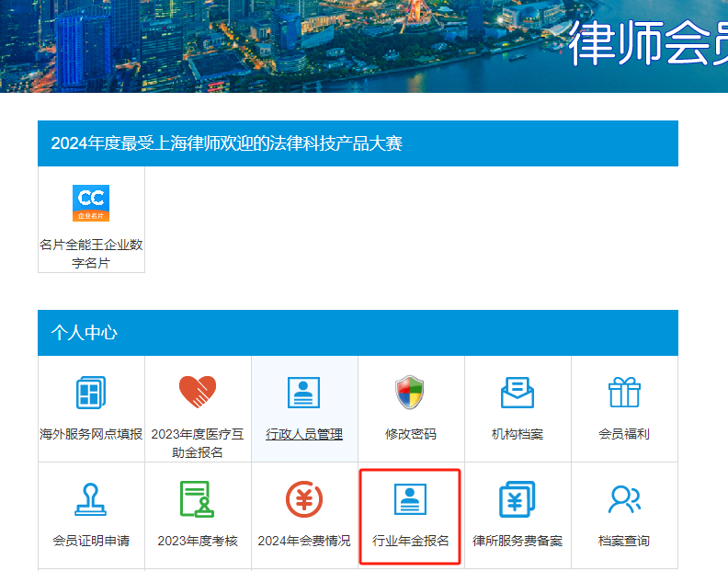Screen dimensions: 728x571
Task: Open the envelope icon for 机构档案
Action: [518, 393]
